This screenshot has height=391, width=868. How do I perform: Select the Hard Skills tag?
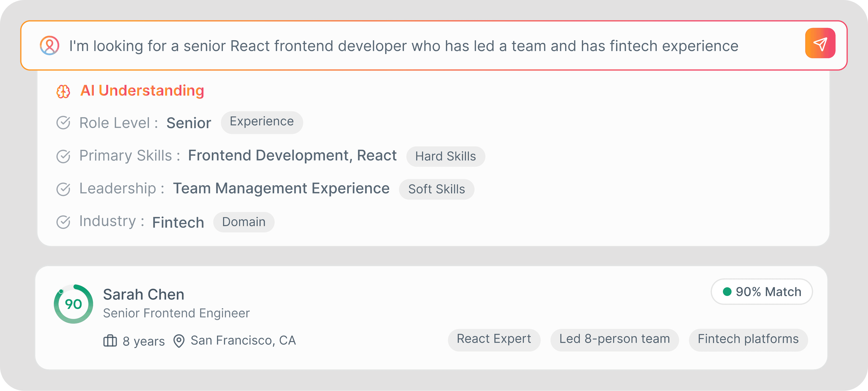(x=445, y=156)
